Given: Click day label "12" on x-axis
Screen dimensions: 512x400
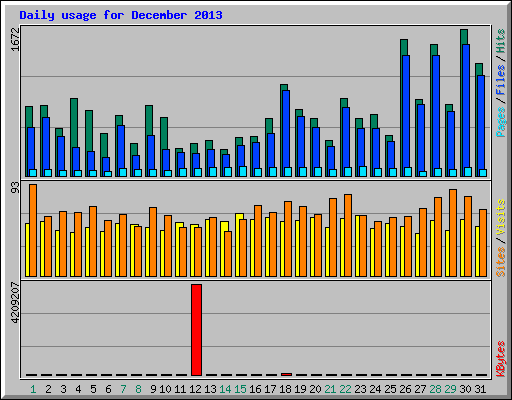Looking at the screenshot, I should click(195, 389).
